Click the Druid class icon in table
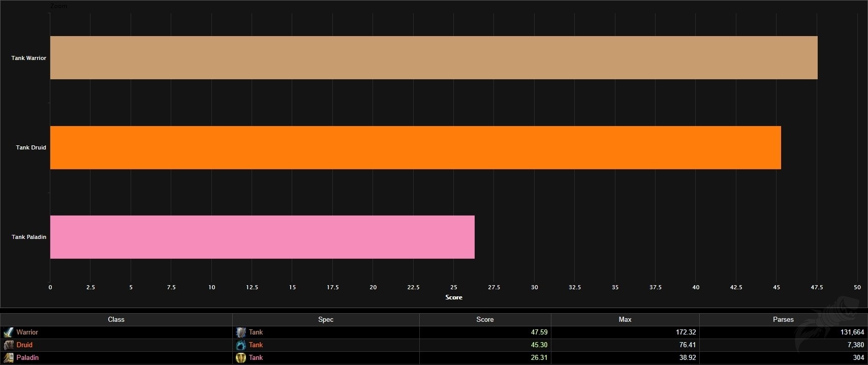Screen dimensions: 868x365 (8, 345)
